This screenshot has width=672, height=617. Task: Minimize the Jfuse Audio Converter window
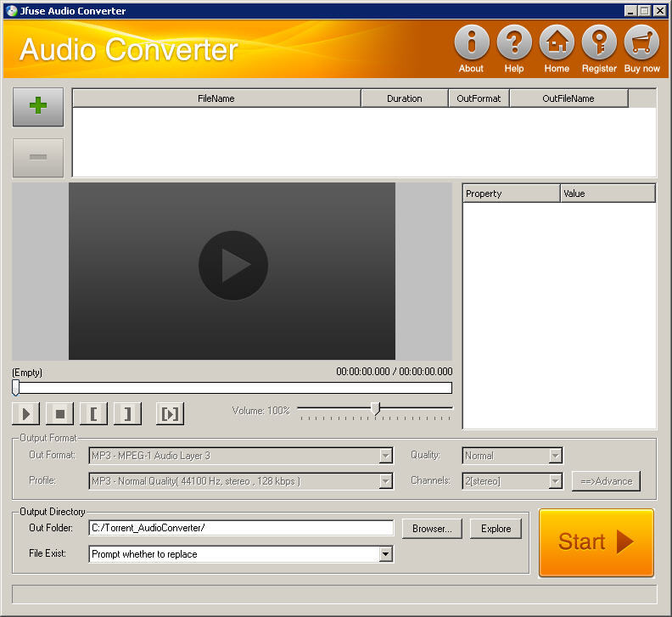pos(630,11)
